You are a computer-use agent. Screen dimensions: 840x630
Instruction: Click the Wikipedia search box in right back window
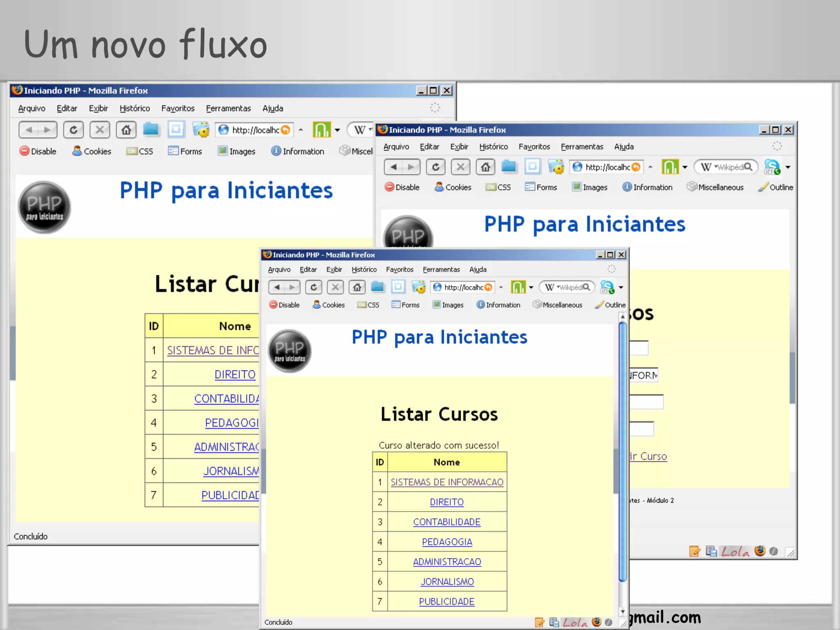[x=725, y=167]
